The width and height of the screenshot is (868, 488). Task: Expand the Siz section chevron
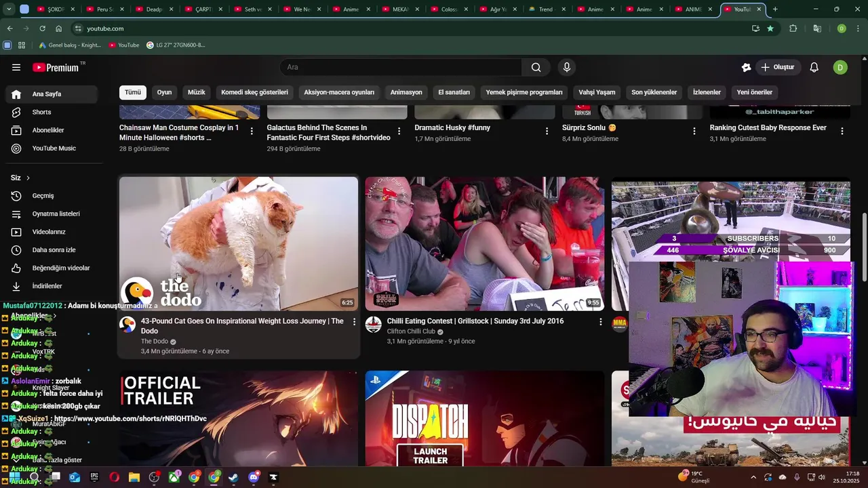coord(28,178)
